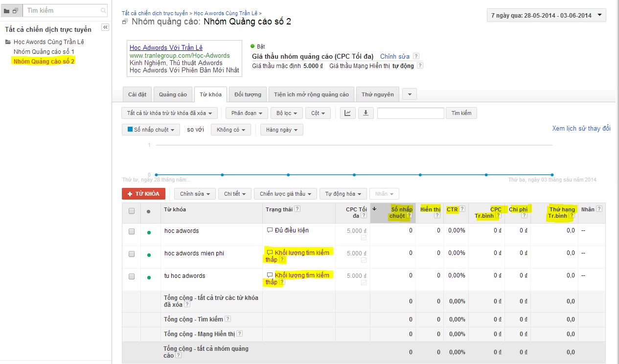619x364 pixels.
Task: Open help icon for Trạng thái column
Action: pyautogui.click(x=298, y=209)
